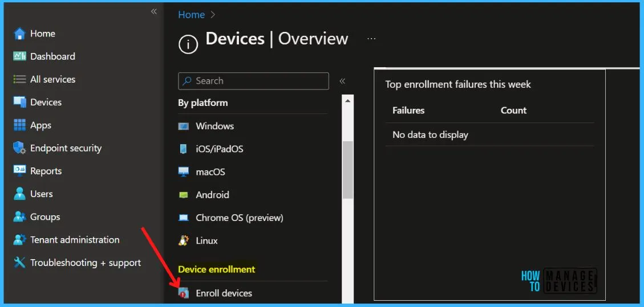Click the Linux penguin icon
Image resolution: width=644 pixels, height=307 pixels.
(x=184, y=240)
